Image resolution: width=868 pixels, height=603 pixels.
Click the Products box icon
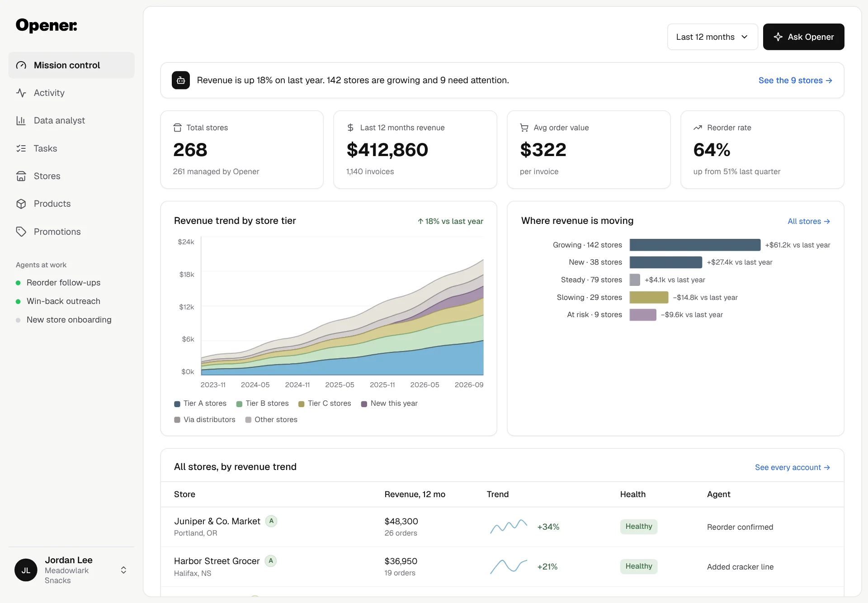(x=21, y=204)
